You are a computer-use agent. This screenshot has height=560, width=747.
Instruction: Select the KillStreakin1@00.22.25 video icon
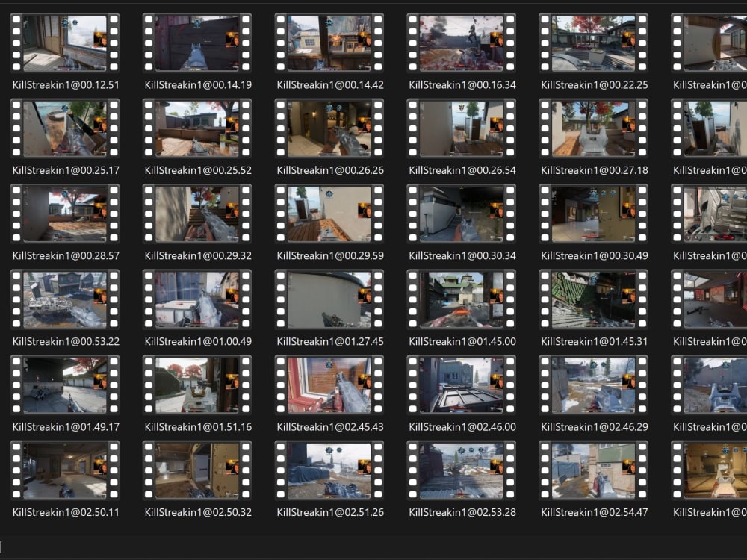(x=594, y=43)
